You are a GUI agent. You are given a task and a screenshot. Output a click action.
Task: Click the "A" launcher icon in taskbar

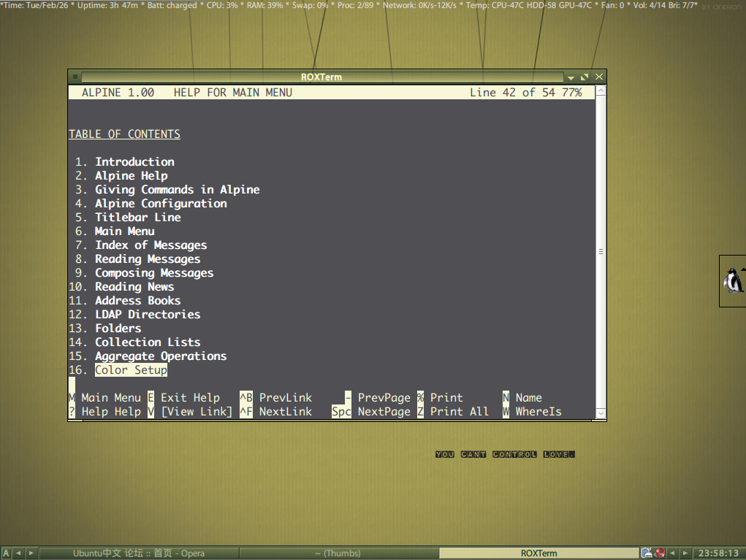click(x=6, y=553)
